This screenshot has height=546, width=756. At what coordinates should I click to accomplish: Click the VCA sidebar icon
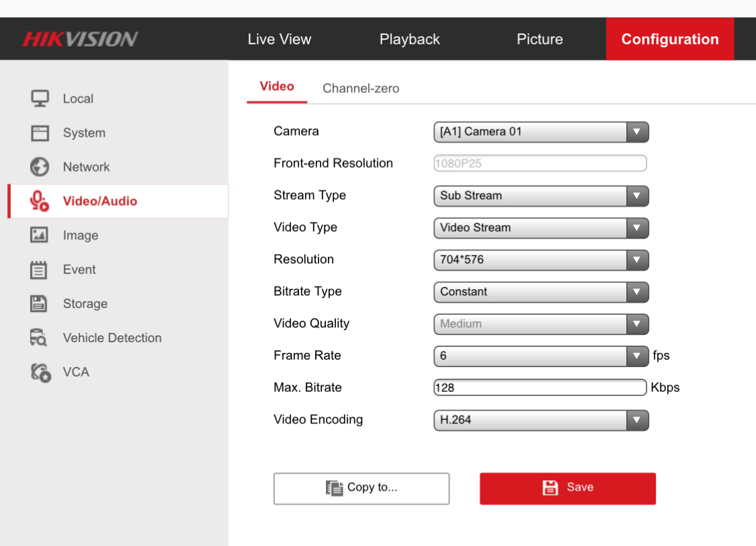point(40,372)
